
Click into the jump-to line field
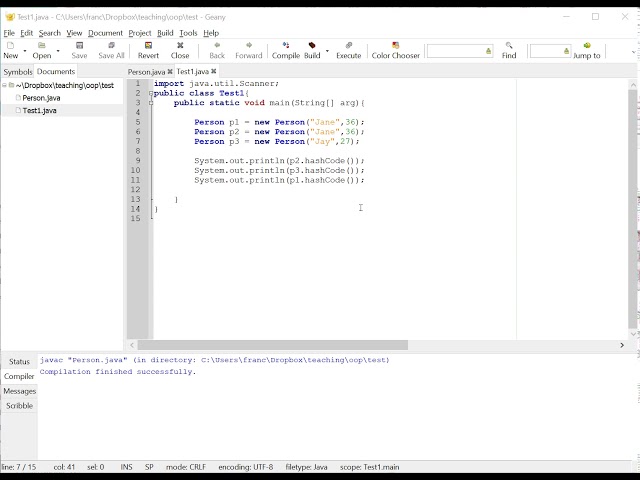coord(546,51)
